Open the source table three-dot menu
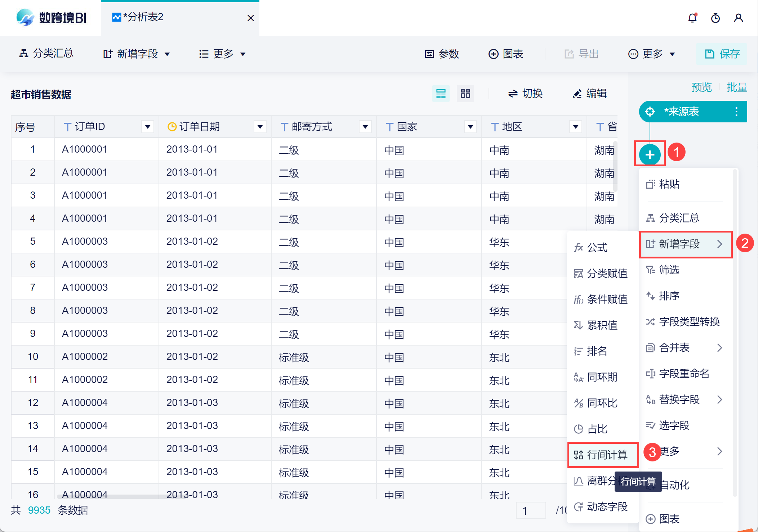The image size is (758, 532). [736, 112]
